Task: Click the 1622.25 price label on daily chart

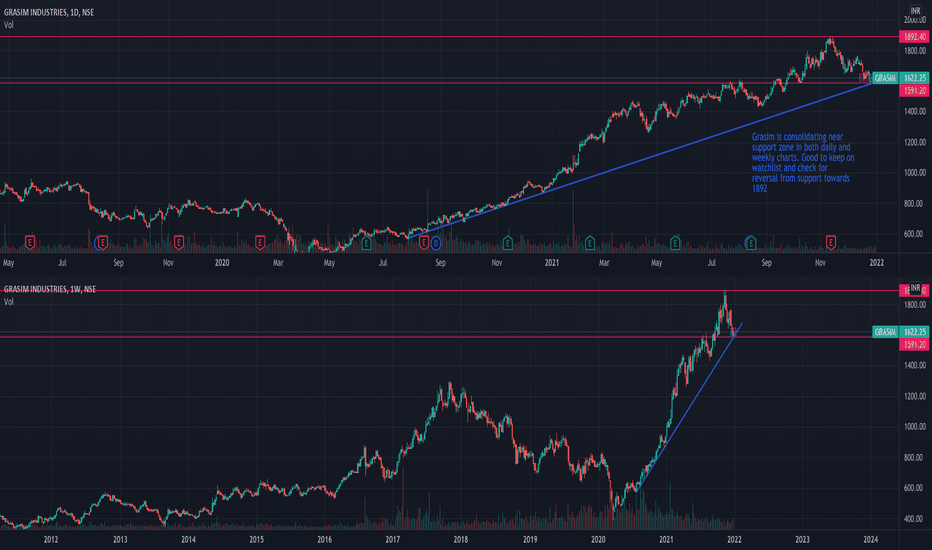Action: pyautogui.click(x=914, y=78)
